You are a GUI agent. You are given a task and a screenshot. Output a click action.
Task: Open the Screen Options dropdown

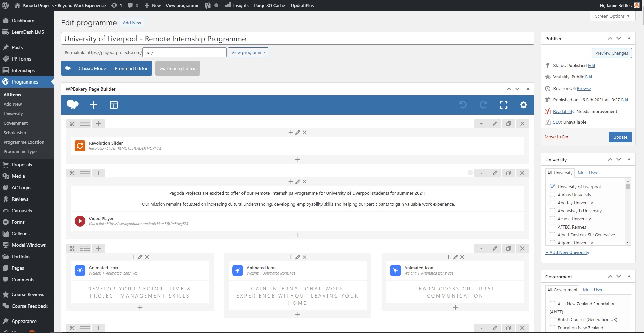point(612,16)
